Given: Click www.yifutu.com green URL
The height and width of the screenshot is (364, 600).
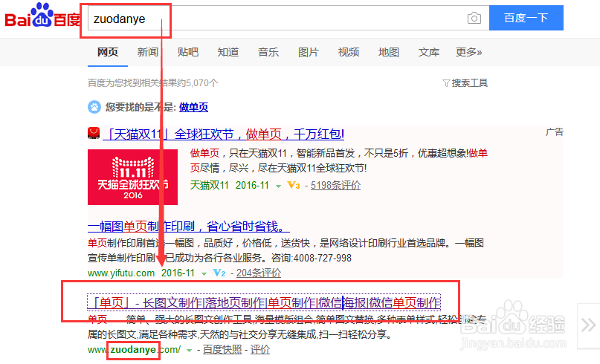Looking at the screenshot, I should [121, 273].
